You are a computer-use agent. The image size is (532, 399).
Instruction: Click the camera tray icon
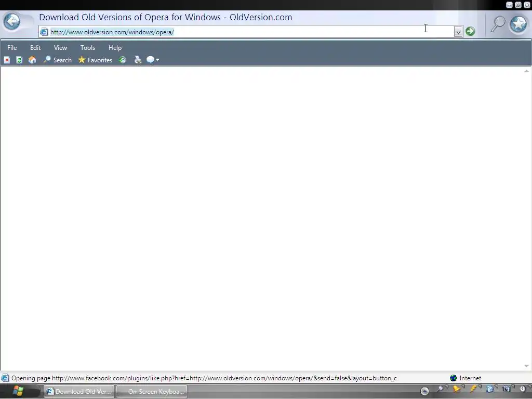point(506,390)
